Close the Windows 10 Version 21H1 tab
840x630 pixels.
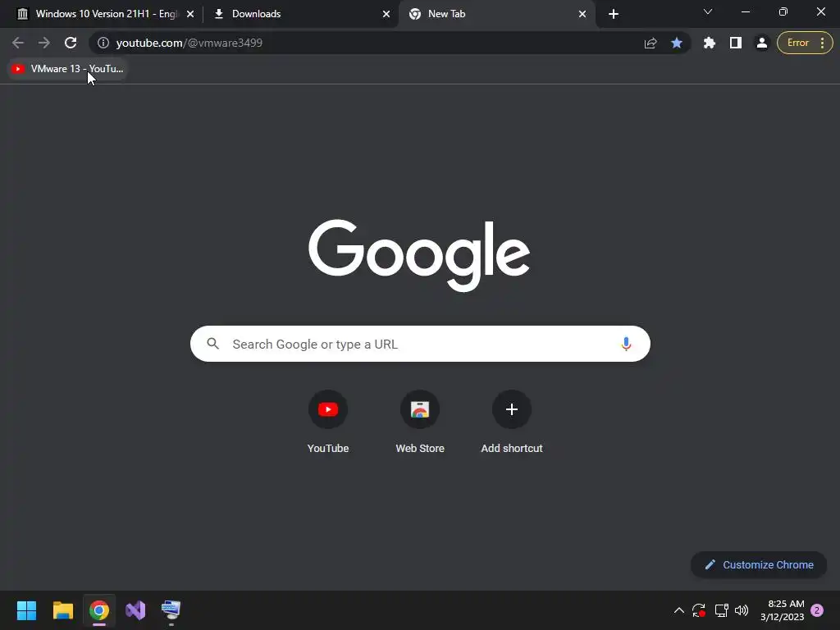click(x=190, y=14)
